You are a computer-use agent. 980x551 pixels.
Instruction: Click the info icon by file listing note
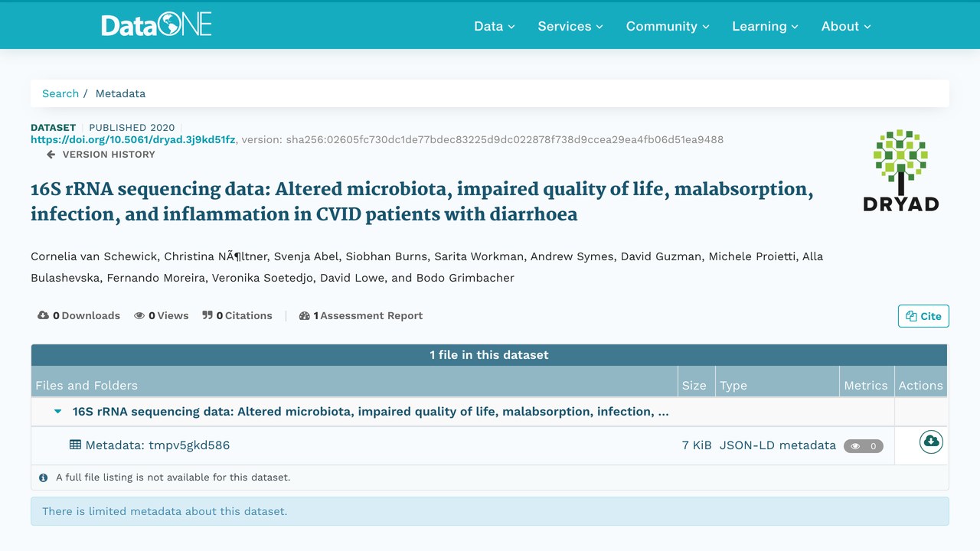(x=44, y=478)
